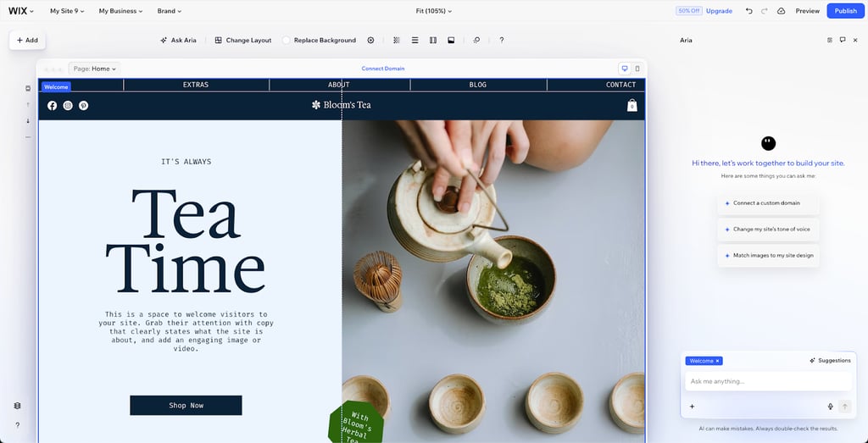Click the section height stretch icon
Viewport: 868px width, 443px height.
[451, 41]
